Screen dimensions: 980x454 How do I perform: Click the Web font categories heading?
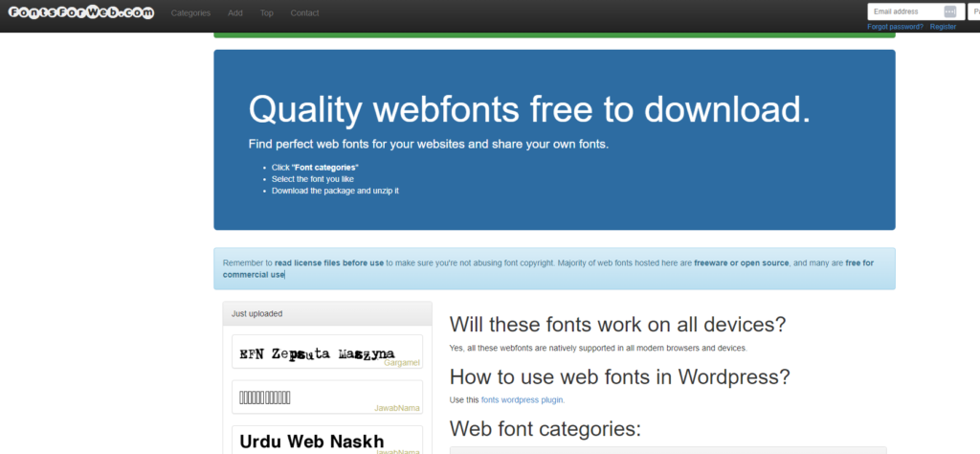pyautogui.click(x=546, y=429)
